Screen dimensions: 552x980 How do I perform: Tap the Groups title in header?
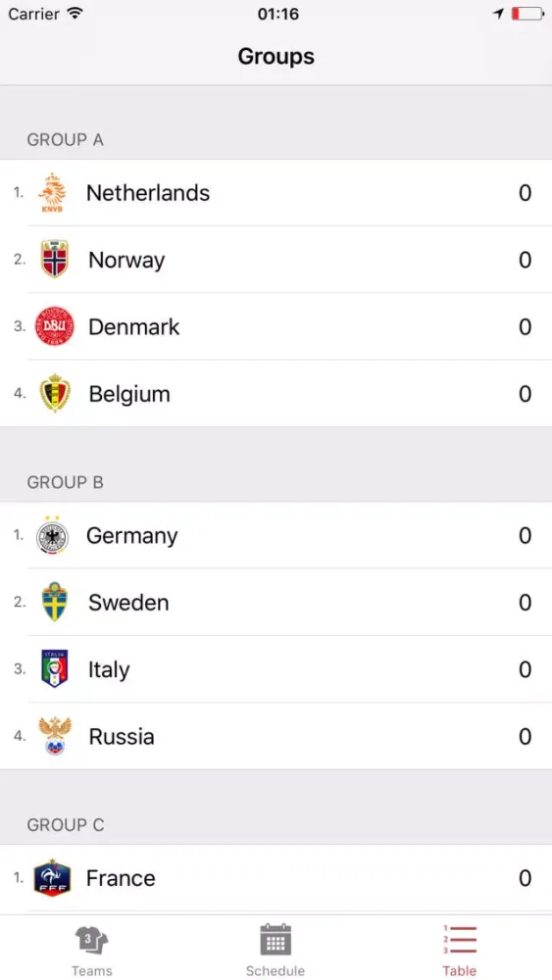[x=276, y=56]
